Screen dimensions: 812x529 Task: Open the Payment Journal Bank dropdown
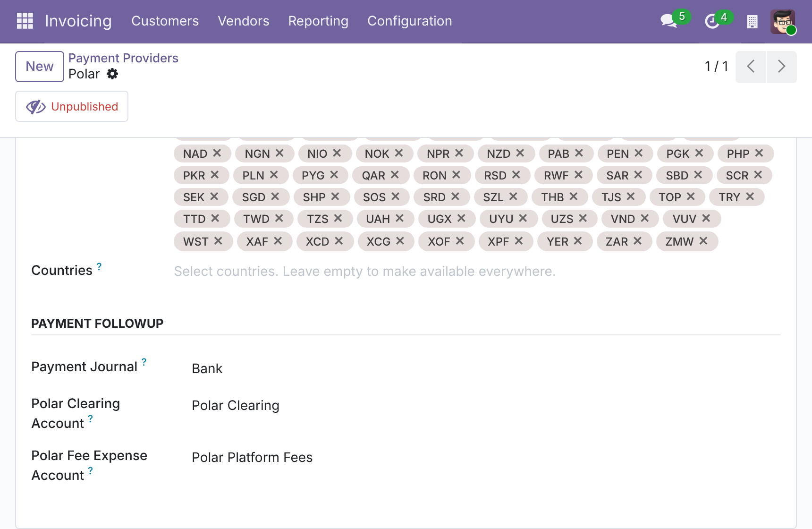point(485,368)
